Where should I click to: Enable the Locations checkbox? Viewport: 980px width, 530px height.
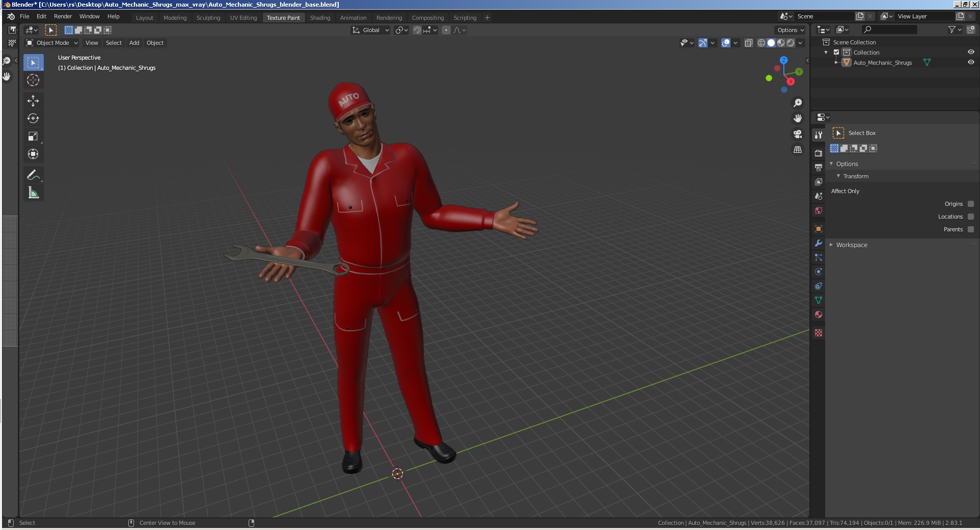(x=971, y=217)
